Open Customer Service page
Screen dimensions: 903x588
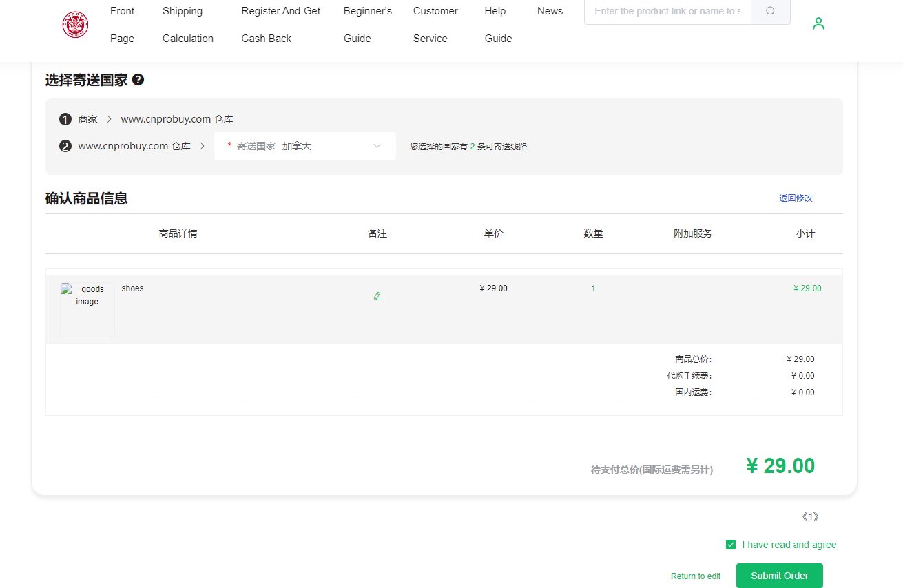coord(435,25)
